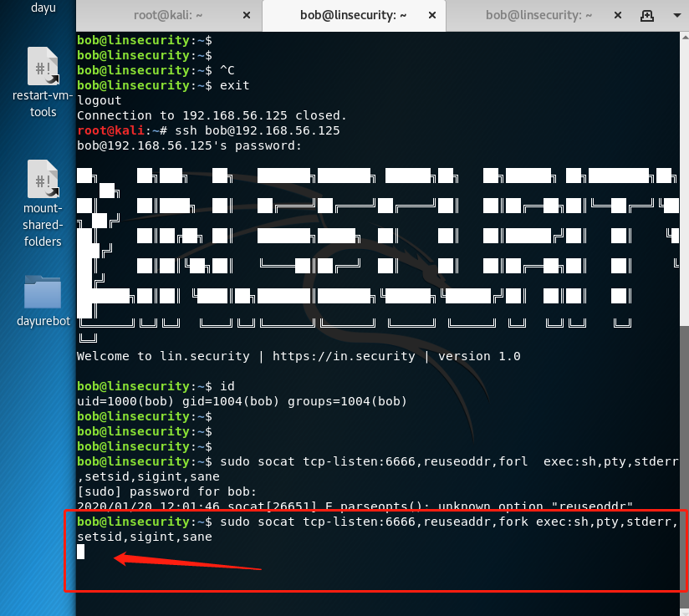
Task: Click the 'id' command after the prompt
Action: [x=227, y=386]
